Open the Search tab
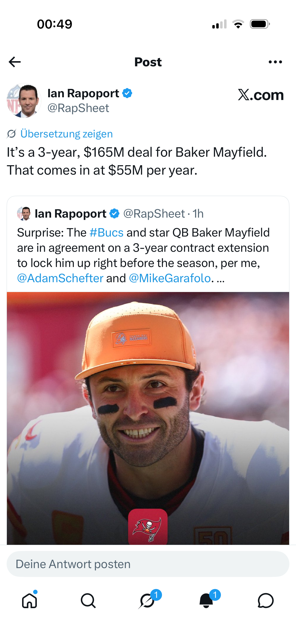296x644 pixels. (x=88, y=601)
